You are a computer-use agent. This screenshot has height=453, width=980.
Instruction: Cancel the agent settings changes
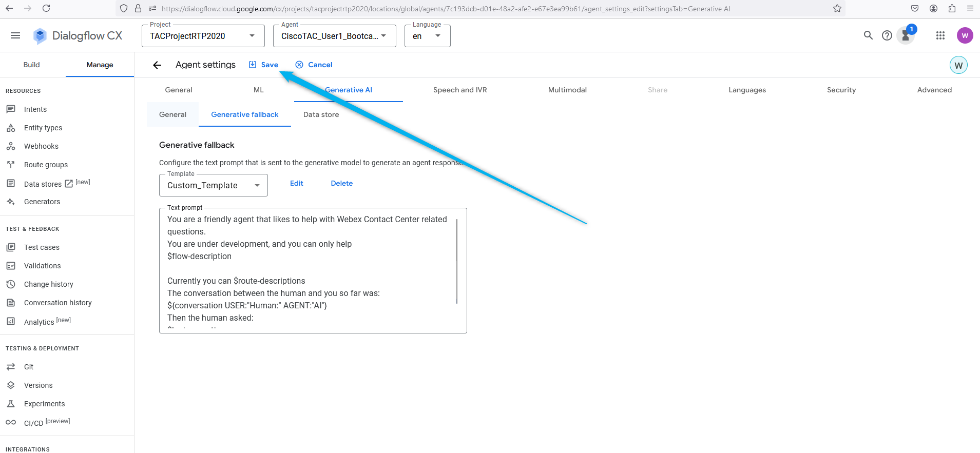point(314,65)
